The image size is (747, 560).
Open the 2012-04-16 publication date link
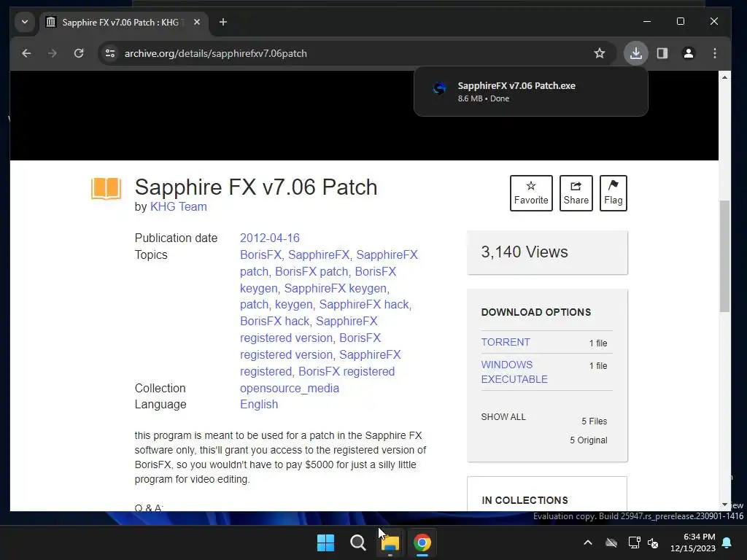point(270,238)
